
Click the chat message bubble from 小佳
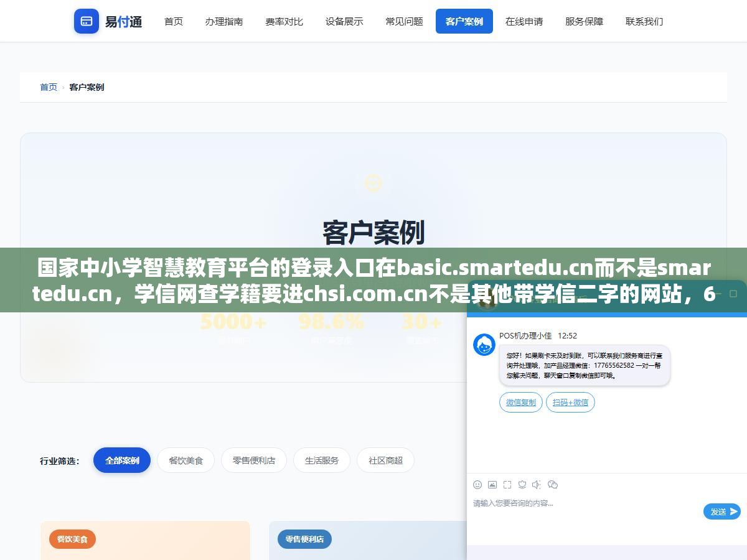pos(585,365)
